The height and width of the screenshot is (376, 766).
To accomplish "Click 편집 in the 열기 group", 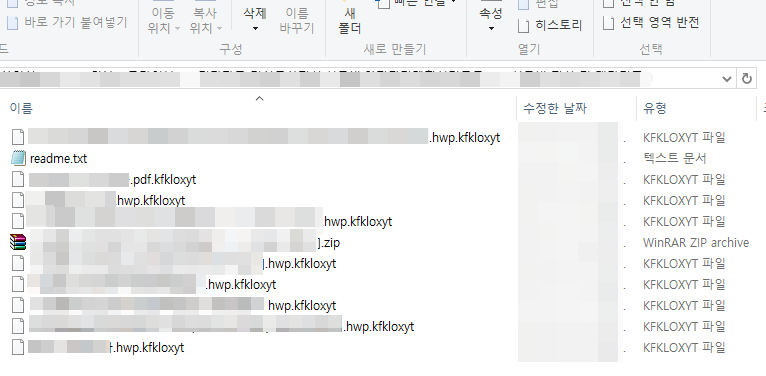I will pos(537,4).
